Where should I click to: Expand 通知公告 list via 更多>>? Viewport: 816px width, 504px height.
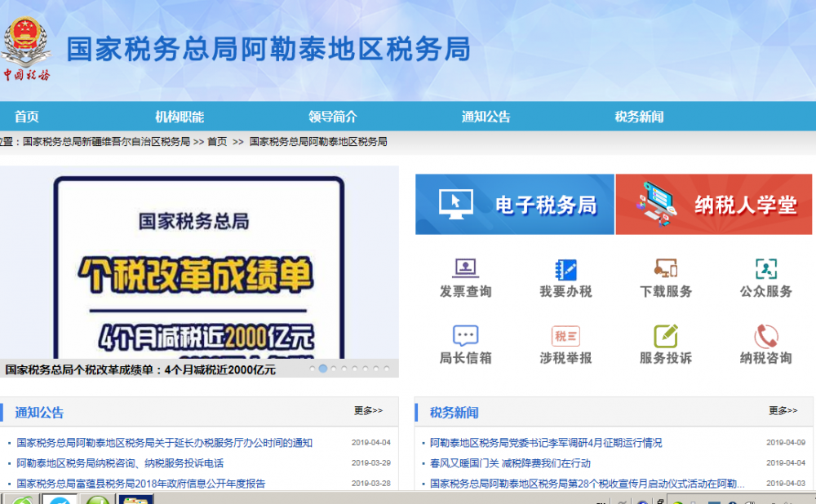[x=366, y=410]
